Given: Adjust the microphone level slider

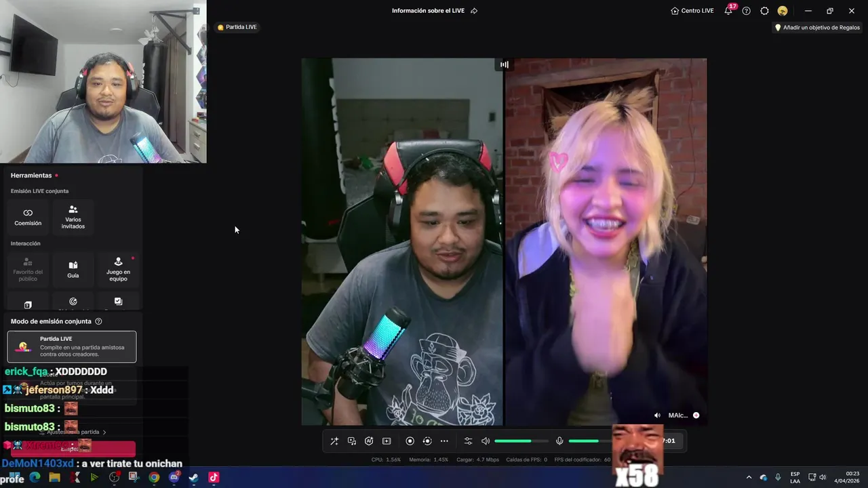Looking at the screenshot, I should [591, 441].
